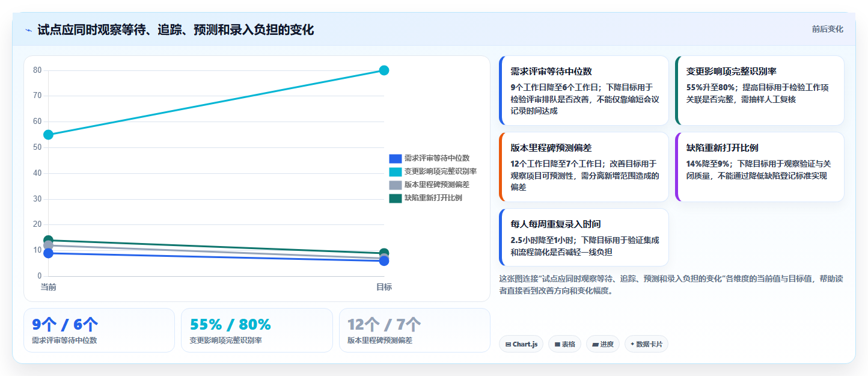Click legend text 需求评审等待中位数

coord(437,159)
